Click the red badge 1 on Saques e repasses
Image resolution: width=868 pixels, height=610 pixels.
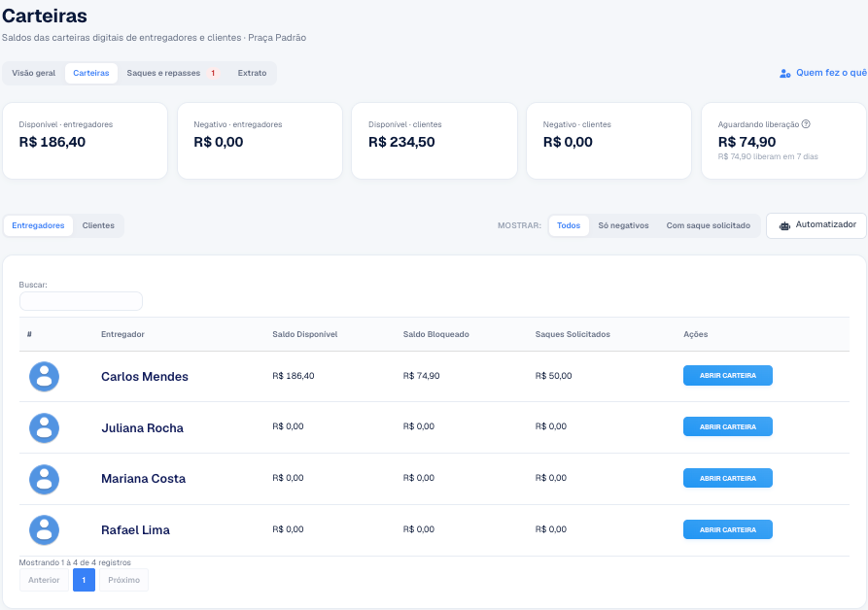(x=213, y=73)
